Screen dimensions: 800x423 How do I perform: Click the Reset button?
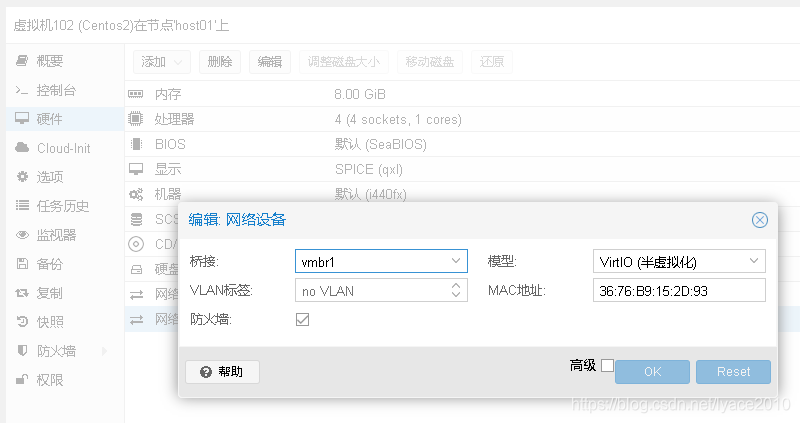(734, 371)
